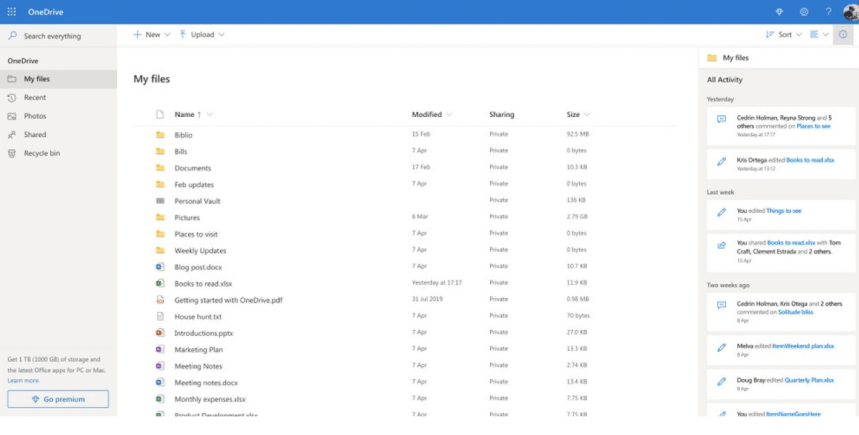Open the Solitude bliss activity link

coord(795,312)
